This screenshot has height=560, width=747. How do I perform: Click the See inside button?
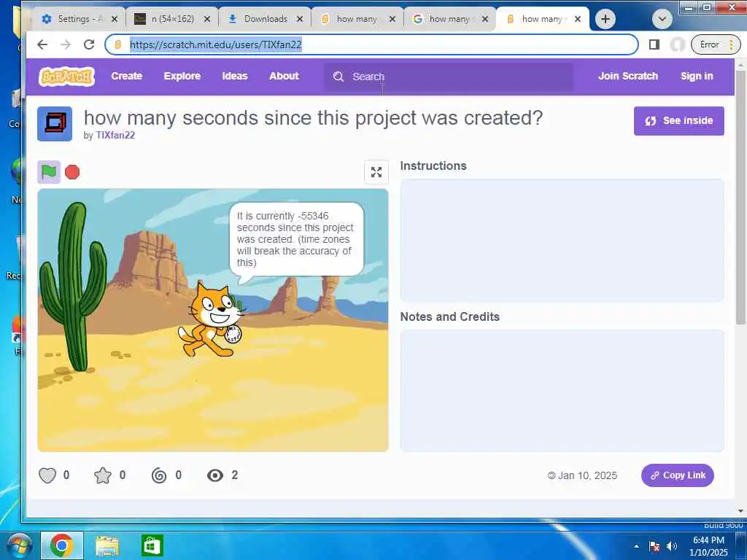(679, 121)
